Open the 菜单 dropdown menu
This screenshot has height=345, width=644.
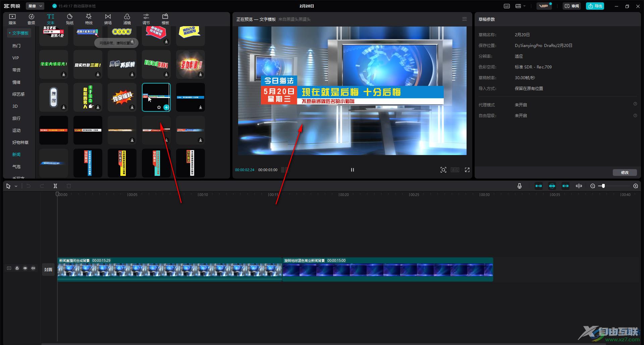coord(35,6)
